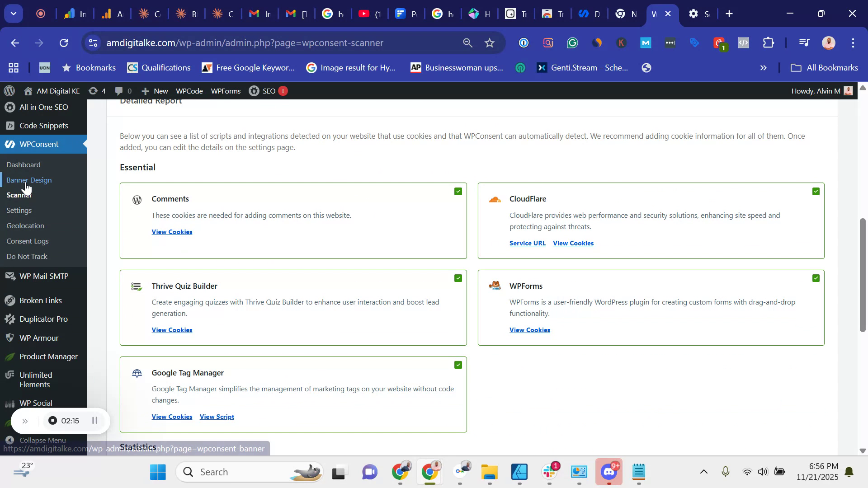Disable the CloudFlare integration checkbox
The width and height of the screenshot is (868, 488).
(x=816, y=191)
